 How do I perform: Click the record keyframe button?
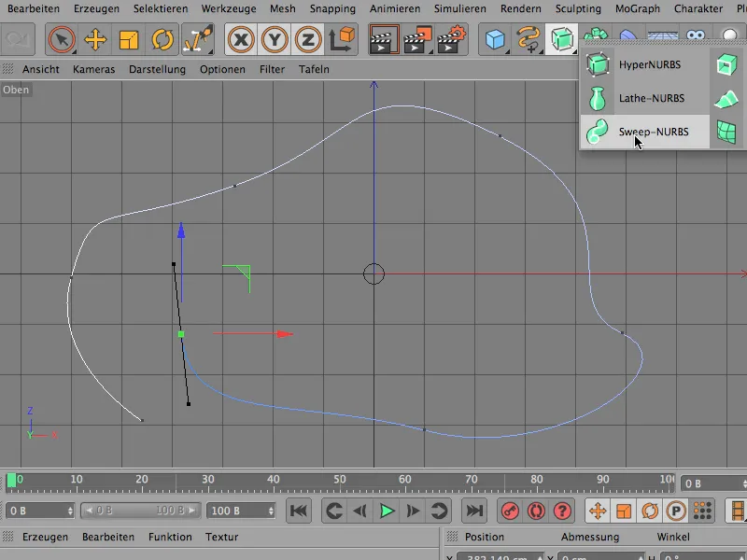pyautogui.click(x=510, y=511)
